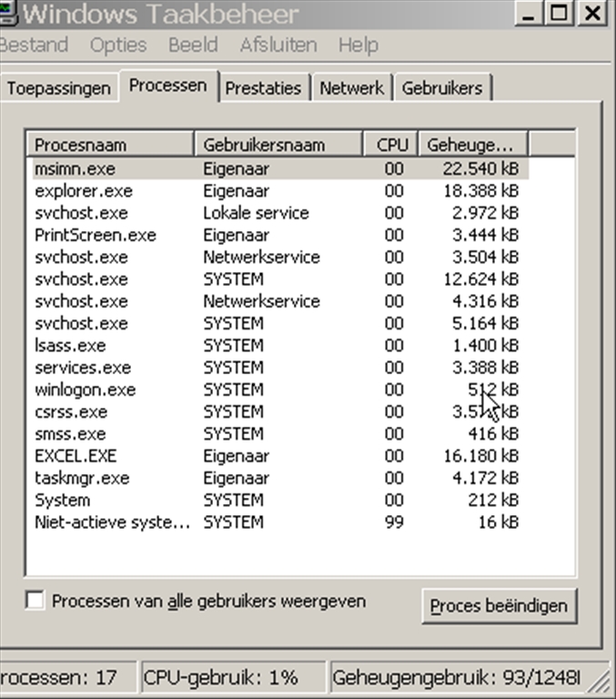
Task: Select the winlogon.exe process
Action: tap(280, 390)
